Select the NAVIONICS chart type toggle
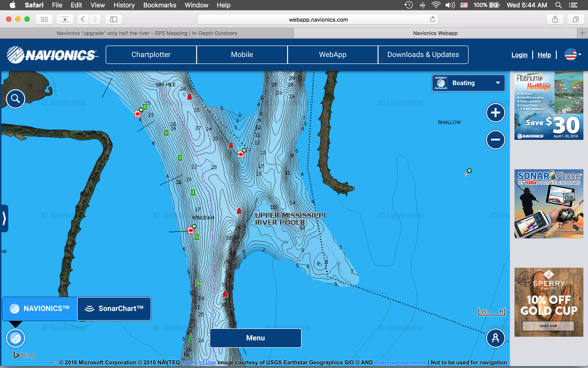Image resolution: width=588 pixels, height=368 pixels. coord(40,309)
